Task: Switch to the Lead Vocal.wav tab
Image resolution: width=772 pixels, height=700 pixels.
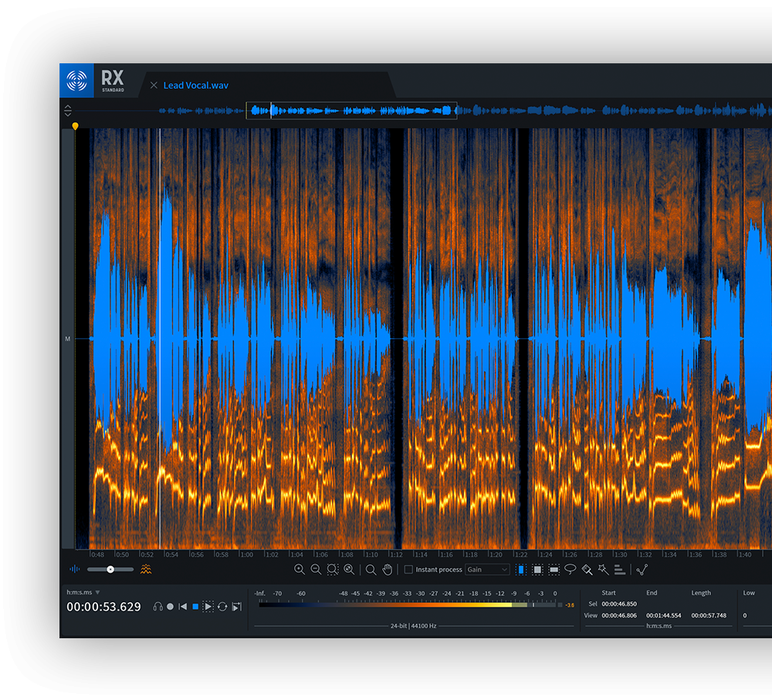Action: point(195,86)
